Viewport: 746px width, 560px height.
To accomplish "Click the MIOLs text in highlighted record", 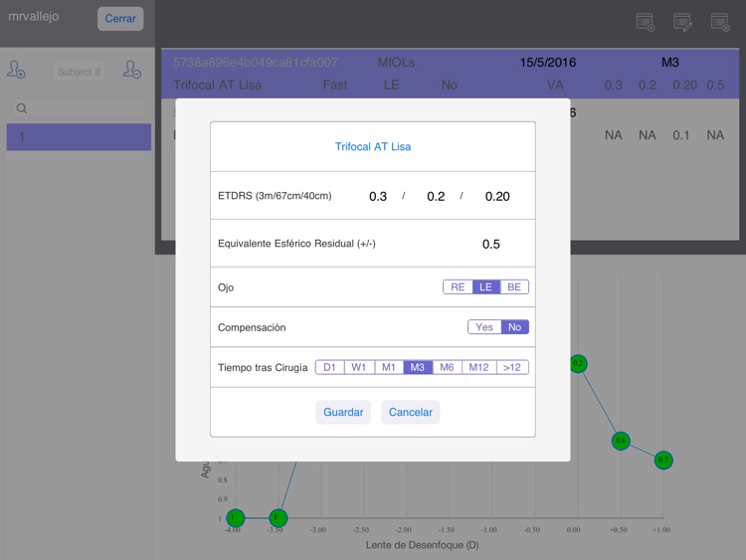I will pyautogui.click(x=396, y=63).
